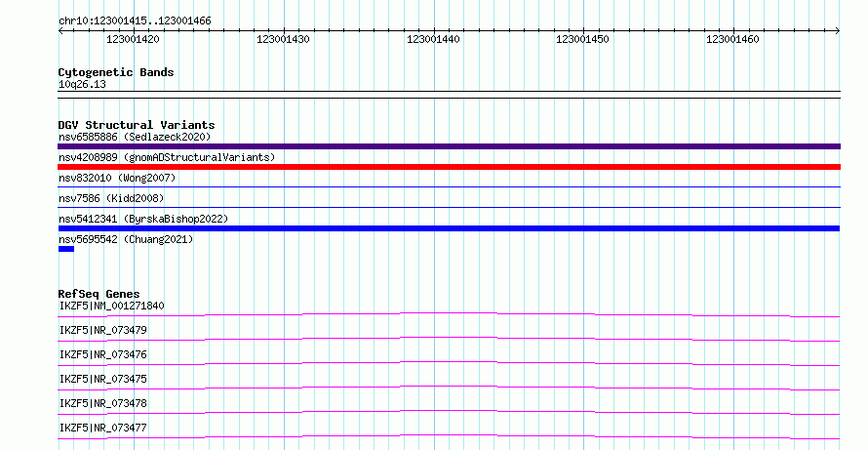Viewport: 868px width, 450px height.
Task: Select the RefSeq Genes track title
Action: pyautogui.click(x=99, y=294)
